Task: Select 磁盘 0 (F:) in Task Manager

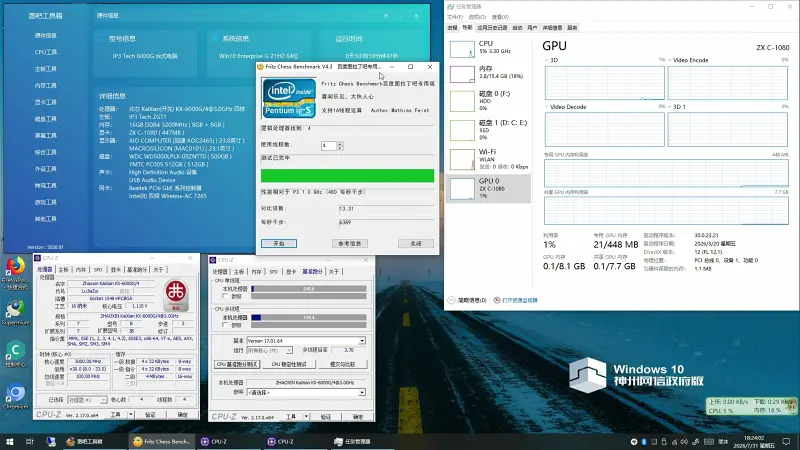Action: pos(488,101)
